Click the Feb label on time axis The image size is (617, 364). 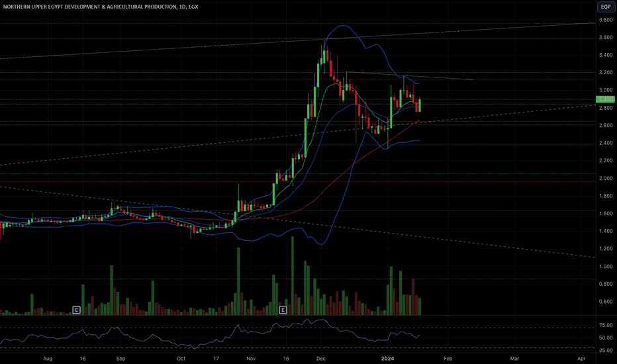pos(448,359)
